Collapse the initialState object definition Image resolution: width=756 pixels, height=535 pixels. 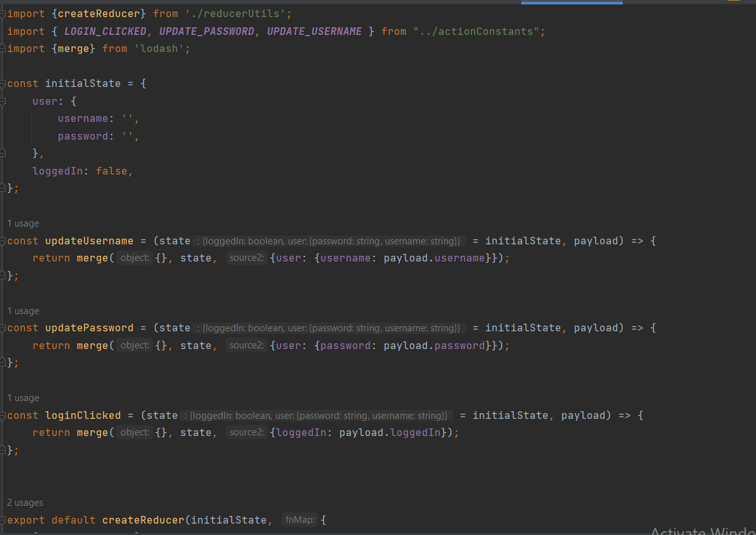[3, 83]
